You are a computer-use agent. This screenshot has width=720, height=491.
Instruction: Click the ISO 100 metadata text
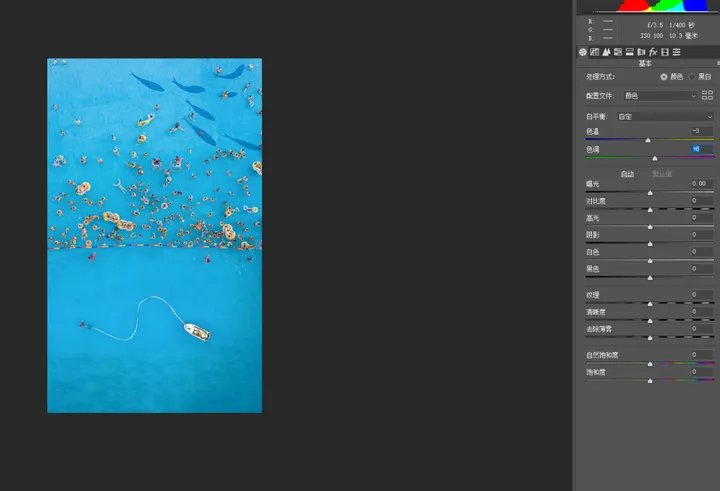click(x=652, y=35)
